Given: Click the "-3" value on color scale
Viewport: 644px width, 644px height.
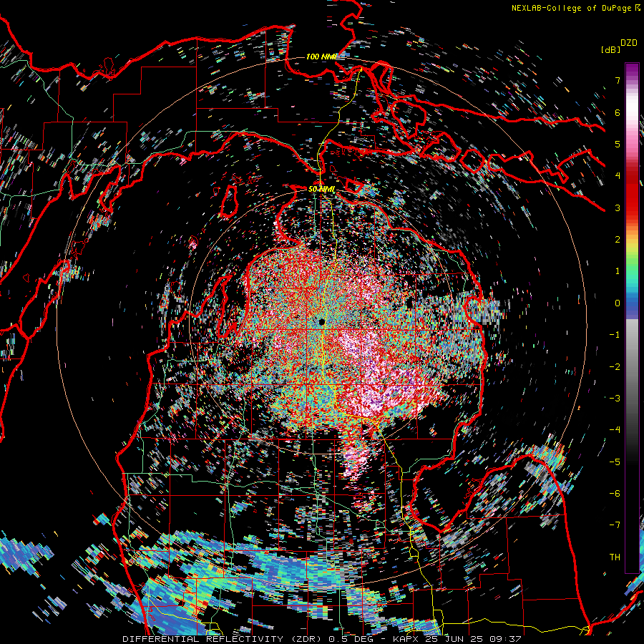Looking at the screenshot, I should point(615,399).
